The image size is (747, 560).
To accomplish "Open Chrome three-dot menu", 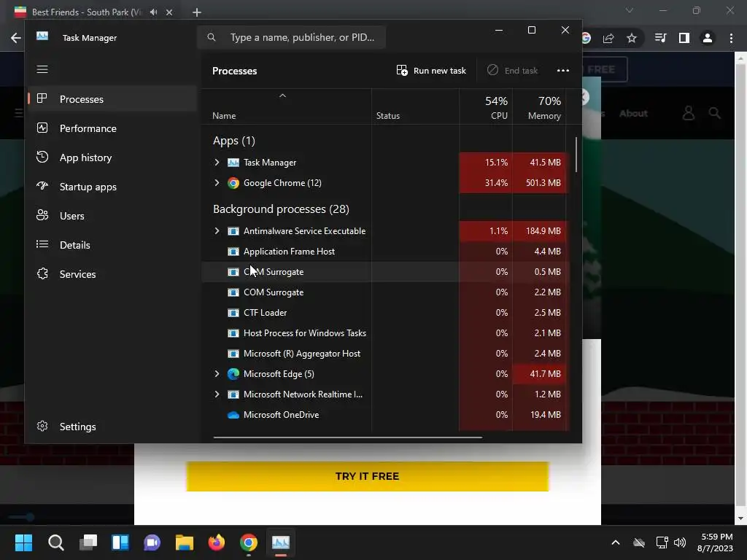I will tap(731, 38).
